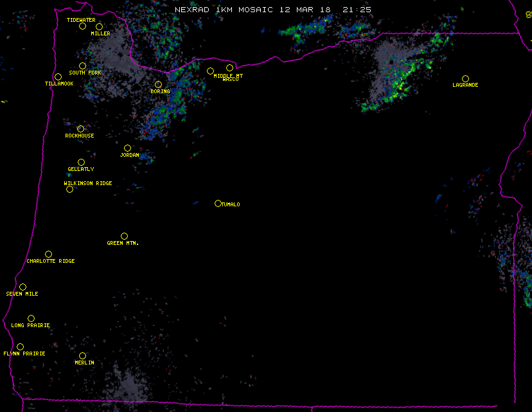Select the Seven Mile station marker
The image size is (532, 412).
point(22,287)
